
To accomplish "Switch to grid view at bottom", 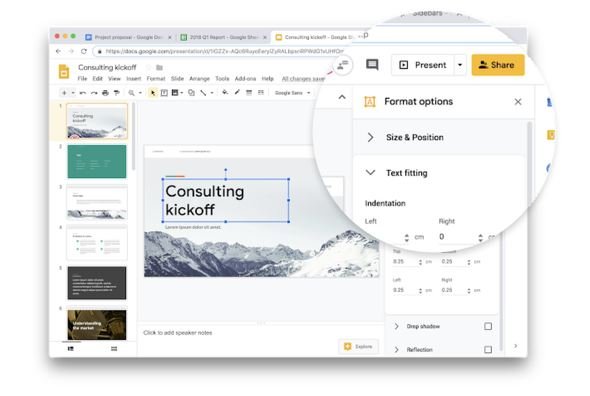I will coord(114,349).
